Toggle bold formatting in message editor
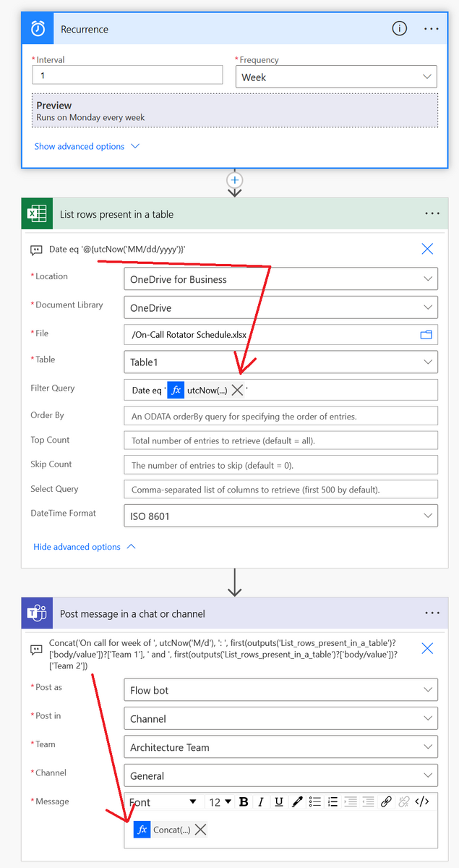 point(244,801)
